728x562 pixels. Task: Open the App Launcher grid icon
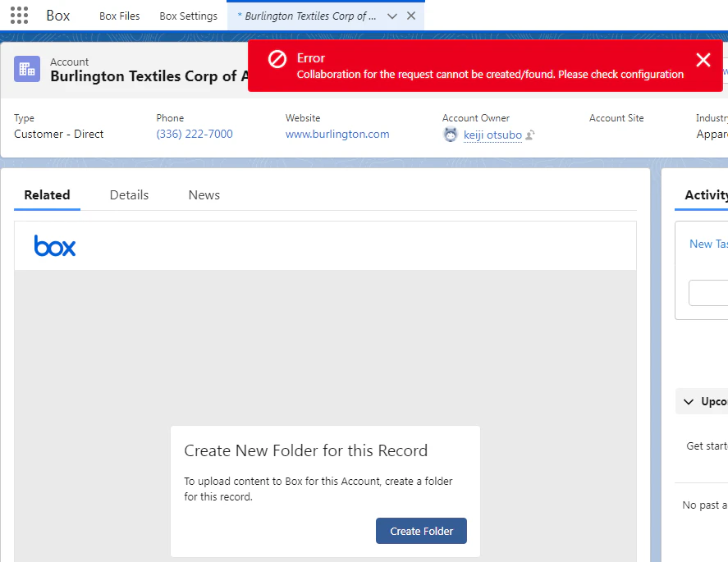point(19,16)
